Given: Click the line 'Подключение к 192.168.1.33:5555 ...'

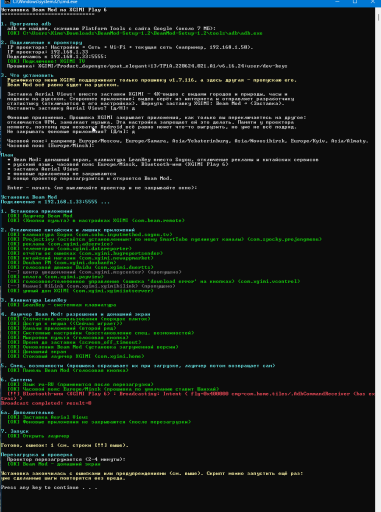Looking at the screenshot, I should coord(55,202).
